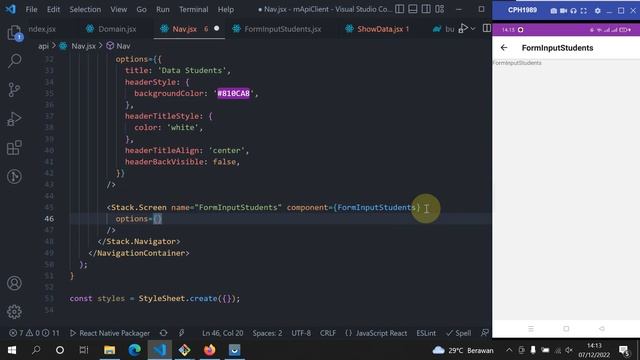Open the Source Control view
The width and height of the screenshot is (640, 360).
14,90
